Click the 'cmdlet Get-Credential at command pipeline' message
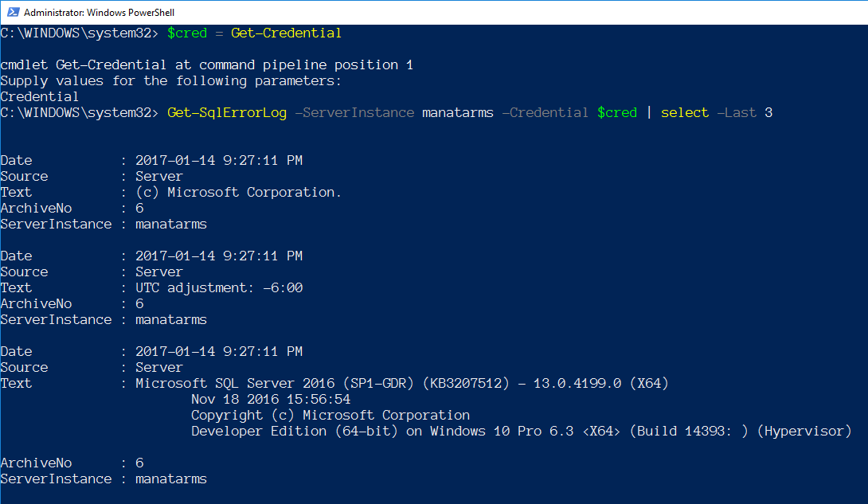 coord(207,65)
